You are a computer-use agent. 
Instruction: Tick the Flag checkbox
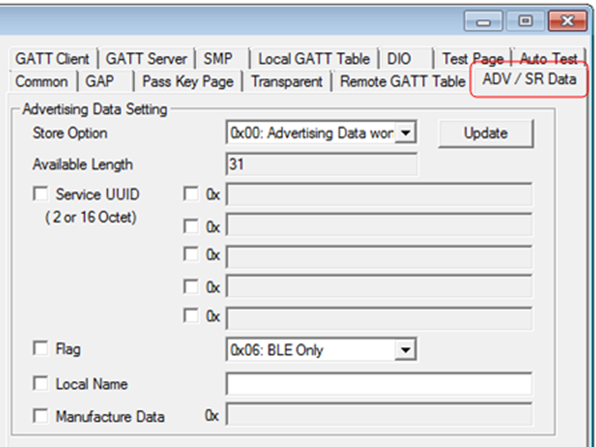40,348
